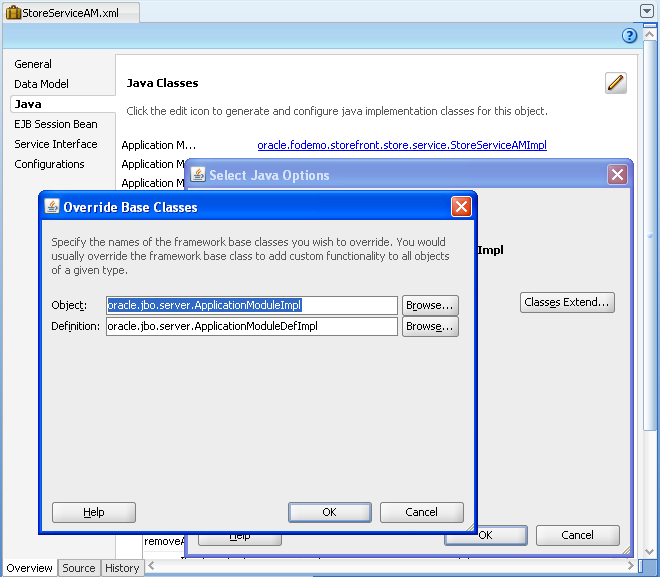
Task: Click the Classes Extend... button
Action: tap(567, 302)
